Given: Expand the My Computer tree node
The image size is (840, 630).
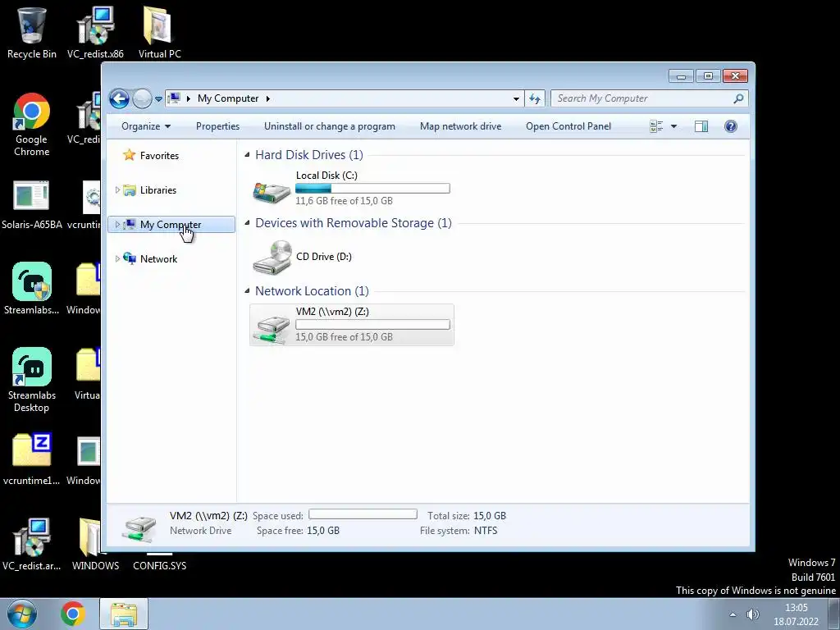Looking at the screenshot, I should coord(117,225).
